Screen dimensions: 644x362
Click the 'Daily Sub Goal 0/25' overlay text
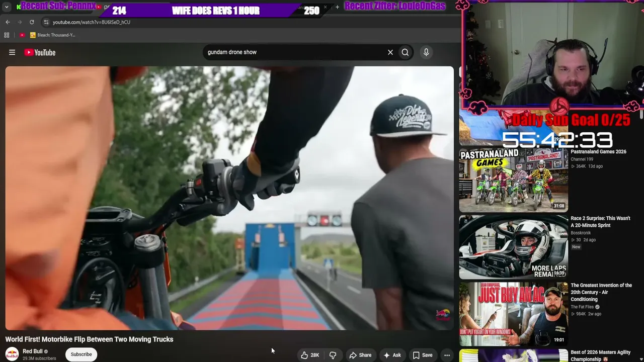point(571,120)
